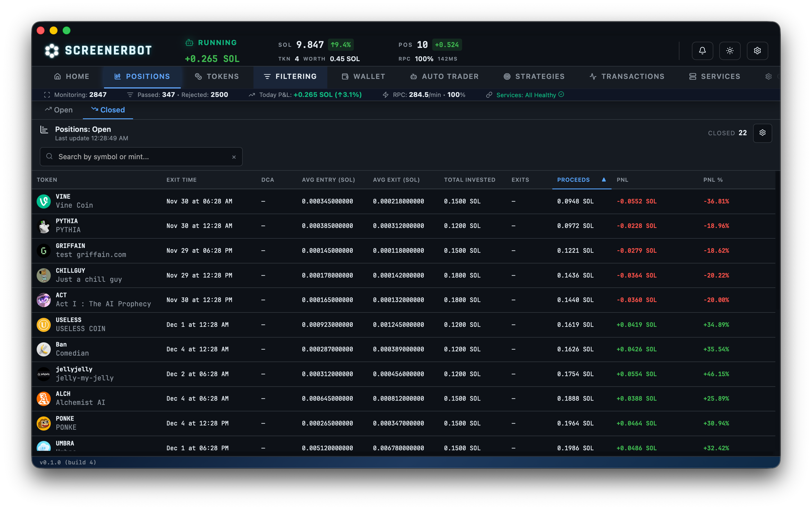Click the ScreenerBot logo icon
The height and width of the screenshot is (510, 812).
click(52, 50)
